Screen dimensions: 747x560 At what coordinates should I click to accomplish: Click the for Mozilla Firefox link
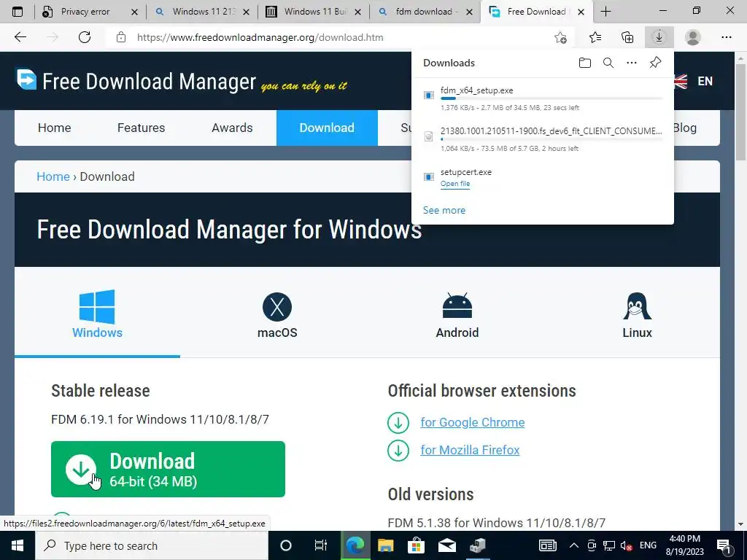(470, 450)
